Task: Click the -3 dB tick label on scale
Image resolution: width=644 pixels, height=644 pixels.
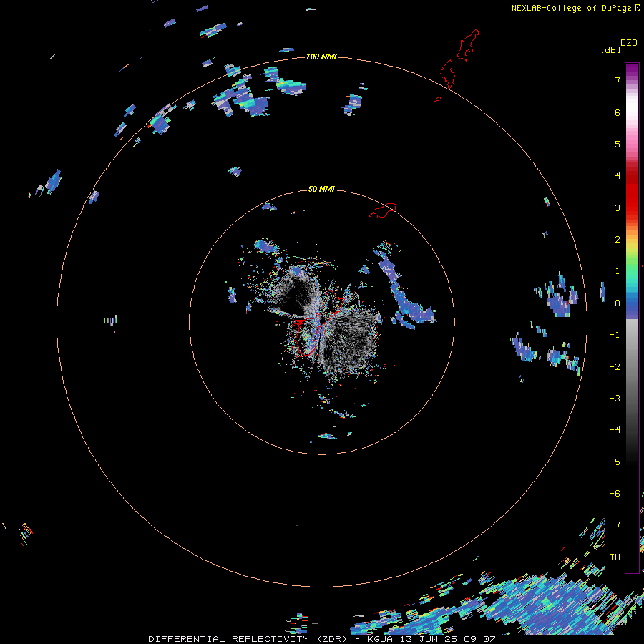Action: point(615,399)
